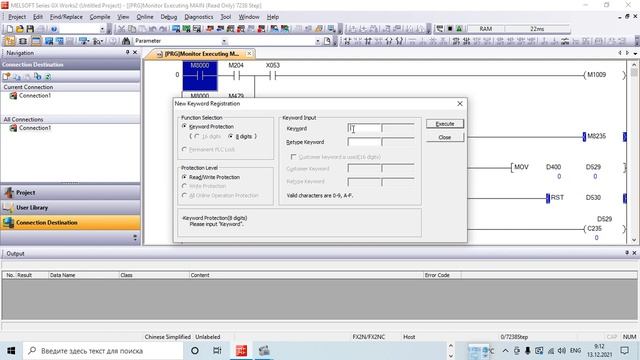
Task: Close the dialog using its X button
Action: coord(460,104)
